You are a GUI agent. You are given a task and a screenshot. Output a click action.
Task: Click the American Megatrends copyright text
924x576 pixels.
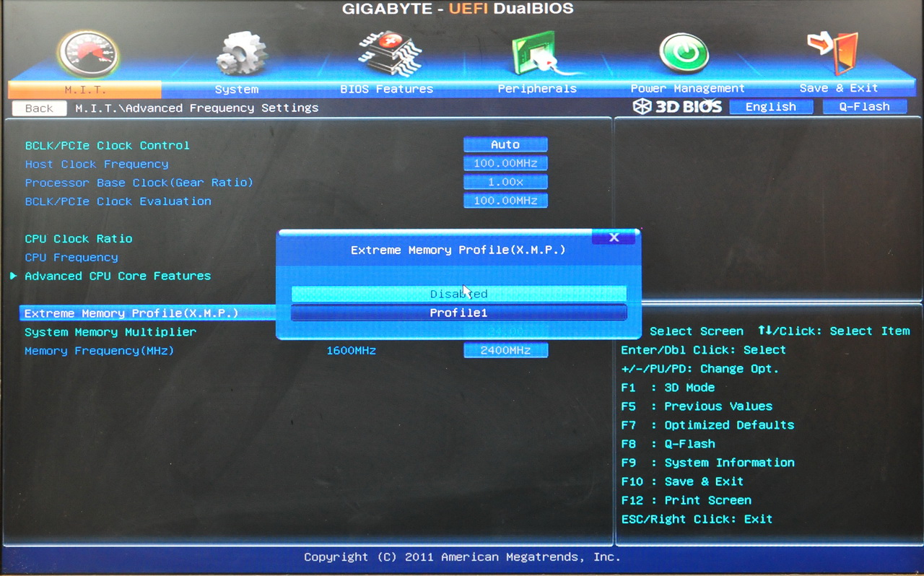click(x=462, y=557)
